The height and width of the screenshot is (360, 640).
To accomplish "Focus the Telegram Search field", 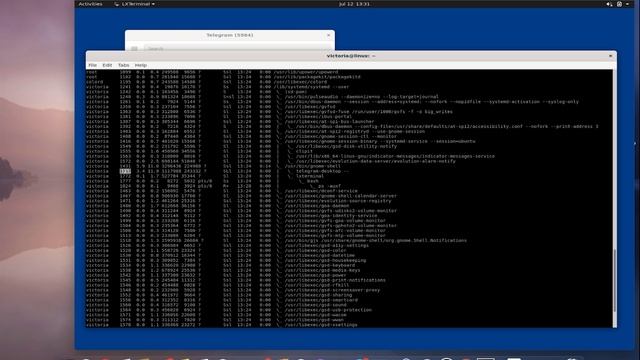I will (238, 48).
